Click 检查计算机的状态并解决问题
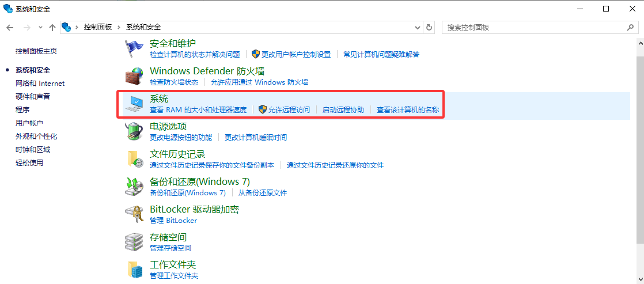 pyautogui.click(x=195, y=54)
